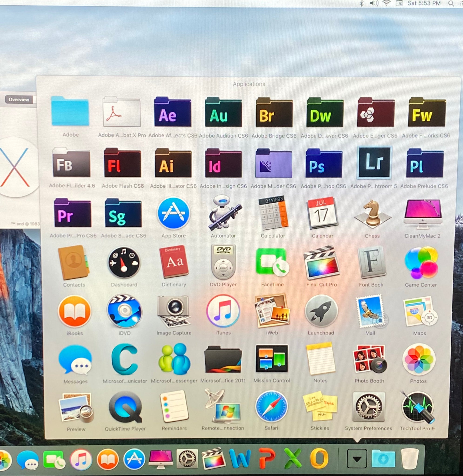Launch QuickTime Player
The height and width of the screenshot is (476, 463).
(x=125, y=407)
